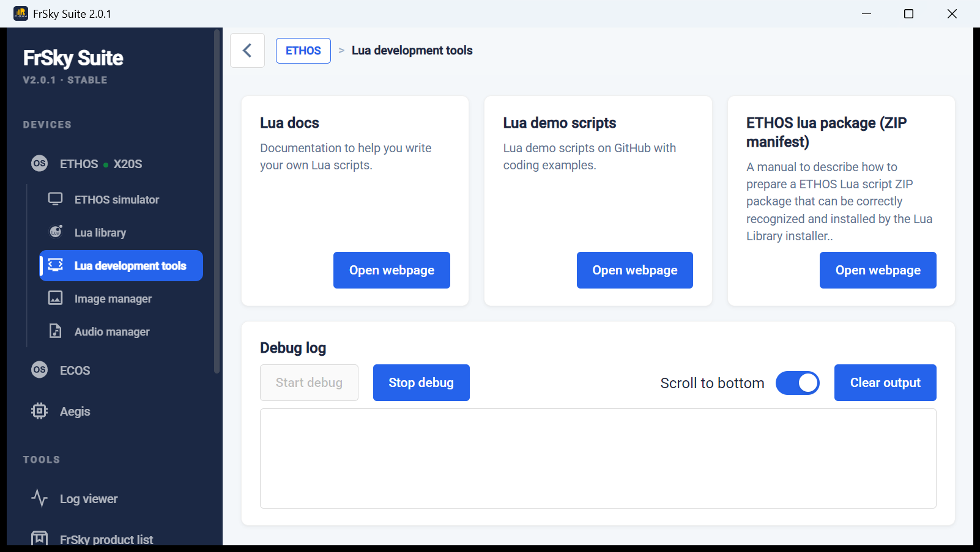Click the ETHOS lua package (ZIP manifest) title
Image resolution: width=980 pixels, height=552 pixels.
(826, 132)
